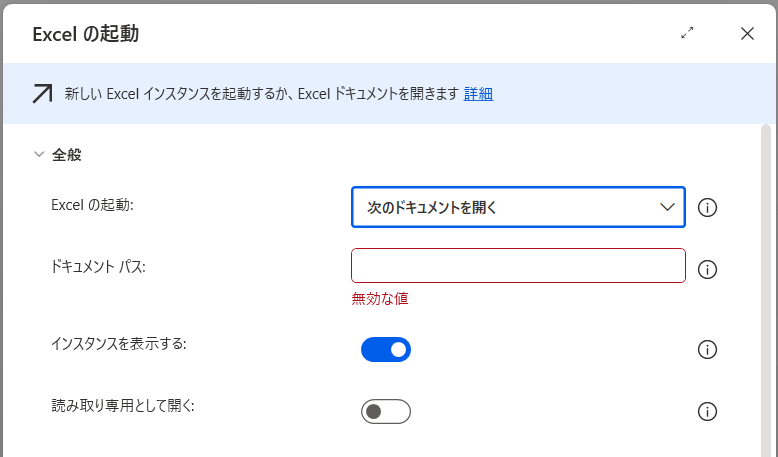Click info icon for インスタンスを表示する
This screenshot has width=778, height=457.
[x=707, y=349]
